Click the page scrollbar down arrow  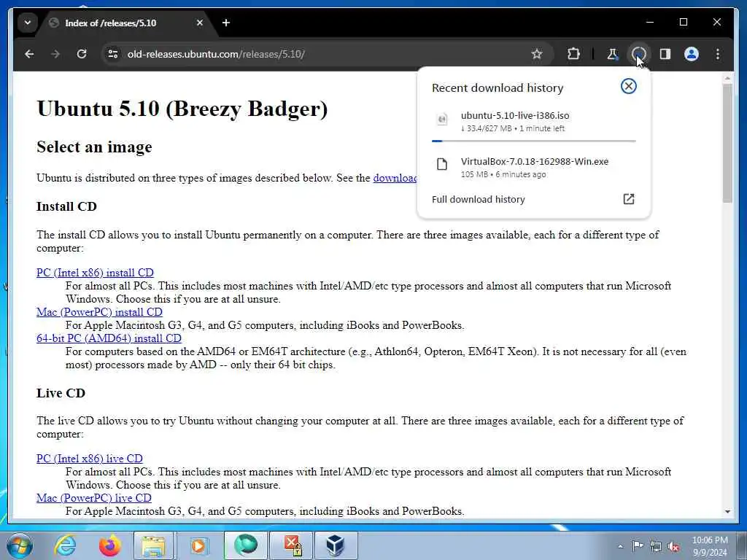pyautogui.click(x=727, y=512)
